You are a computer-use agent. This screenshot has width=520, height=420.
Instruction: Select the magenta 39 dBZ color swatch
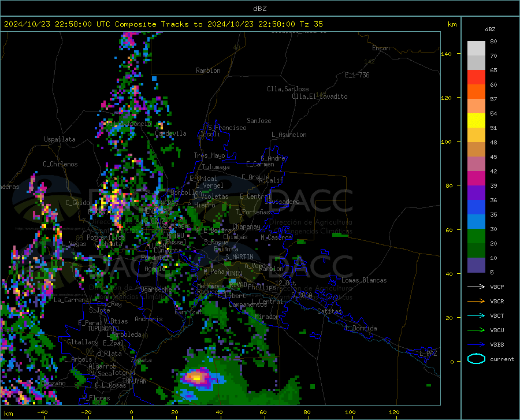pyautogui.click(x=476, y=179)
